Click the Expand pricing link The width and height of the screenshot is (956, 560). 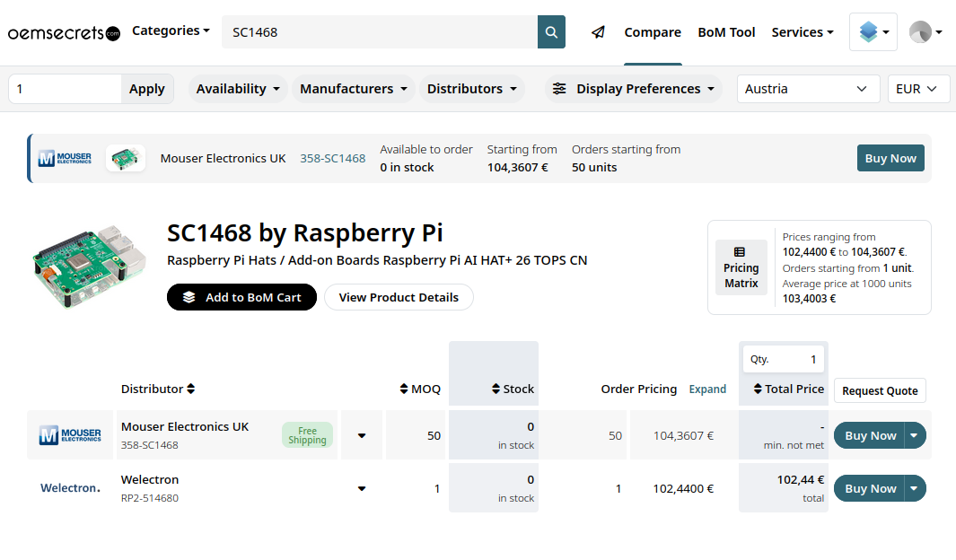[707, 389]
